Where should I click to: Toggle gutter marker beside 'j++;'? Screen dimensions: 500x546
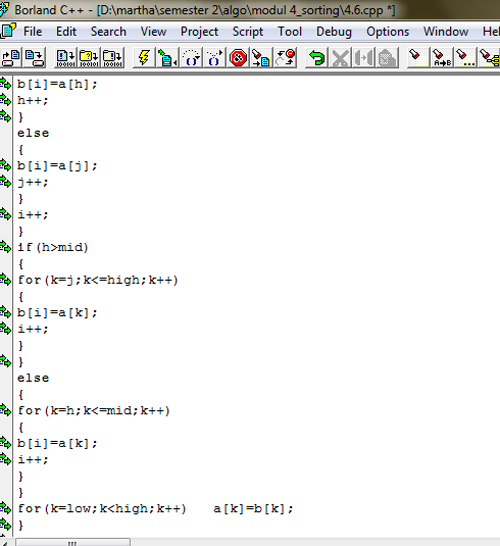click(5, 181)
